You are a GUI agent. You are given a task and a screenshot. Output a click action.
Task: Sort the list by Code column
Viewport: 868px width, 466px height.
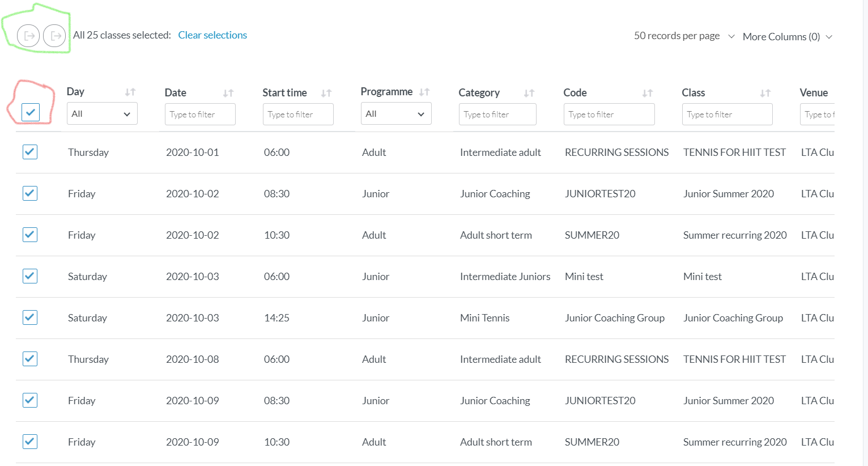click(648, 93)
